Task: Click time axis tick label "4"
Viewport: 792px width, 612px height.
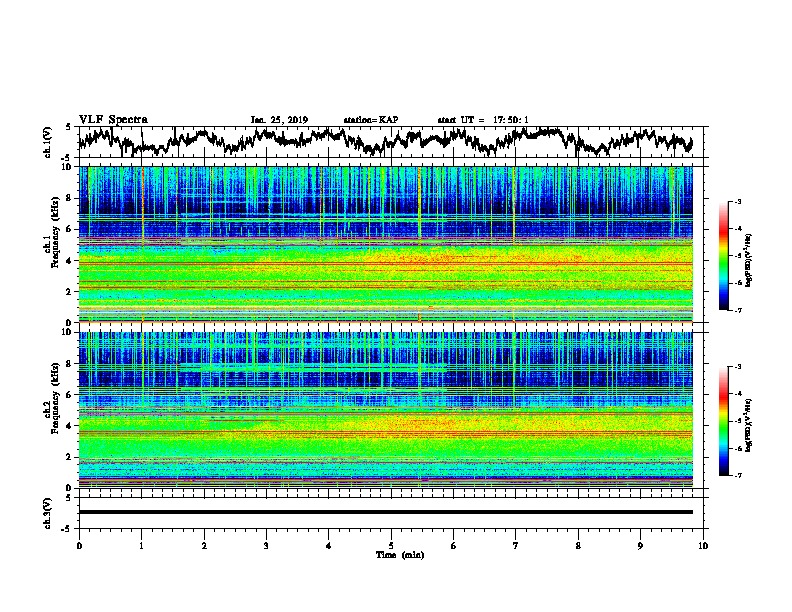Action: (328, 546)
